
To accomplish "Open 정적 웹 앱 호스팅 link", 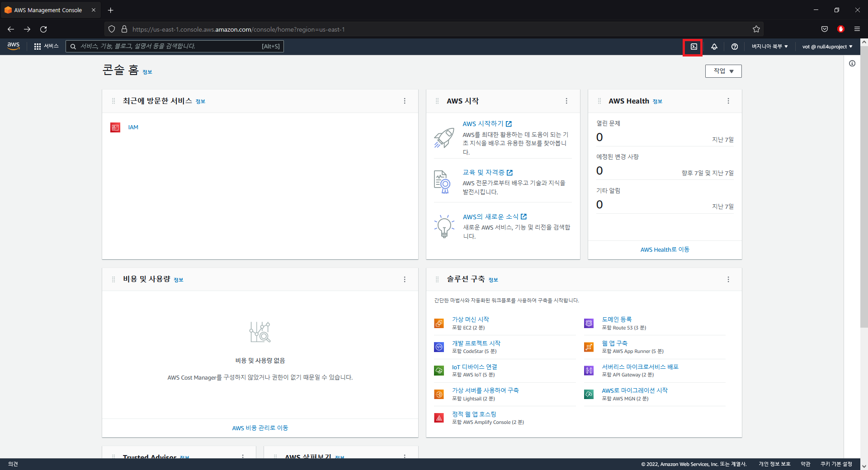I will [474, 414].
